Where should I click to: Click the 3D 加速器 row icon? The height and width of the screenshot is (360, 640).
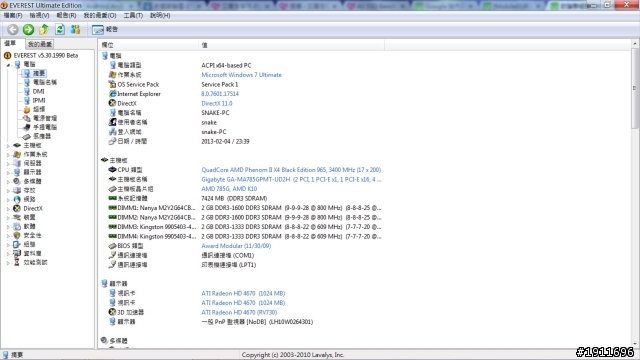[112, 312]
